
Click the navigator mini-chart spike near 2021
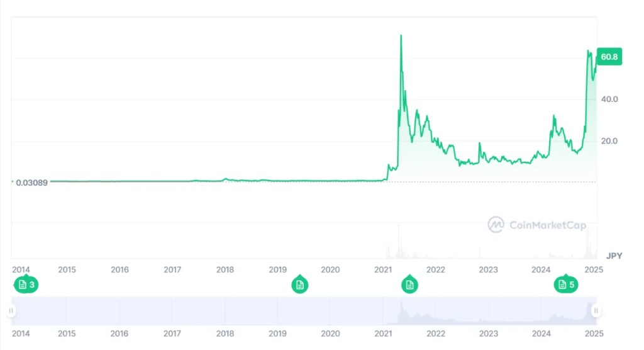[x=401, y=310]
